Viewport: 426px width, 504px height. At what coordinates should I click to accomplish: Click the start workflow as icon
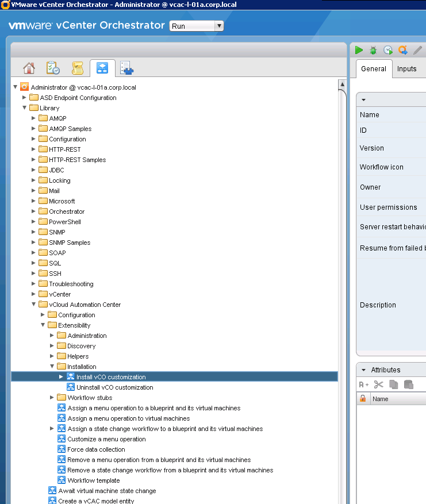coord(403,50)
